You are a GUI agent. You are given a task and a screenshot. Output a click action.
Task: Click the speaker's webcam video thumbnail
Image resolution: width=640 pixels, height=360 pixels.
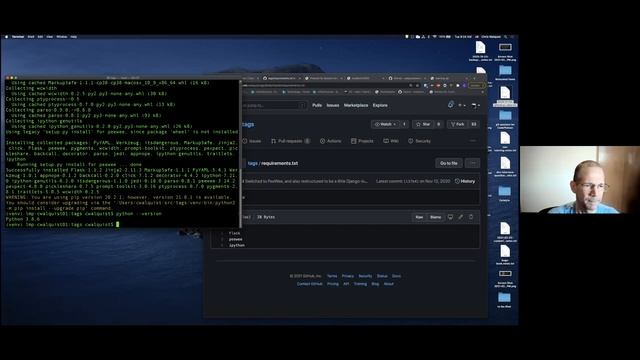580,180
